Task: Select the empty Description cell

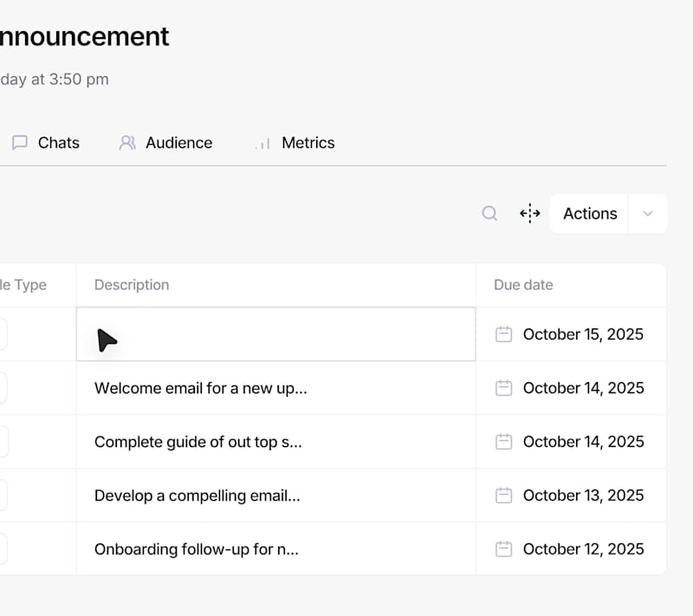Action: pyautogui.click(x=275, y=334)
